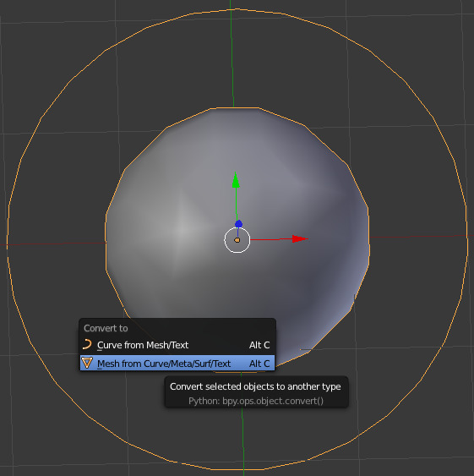Choose Mesh from Curve/Meta/Surf/Text option
Viewport: 474px width, 476px height.
tap(177, 363)
